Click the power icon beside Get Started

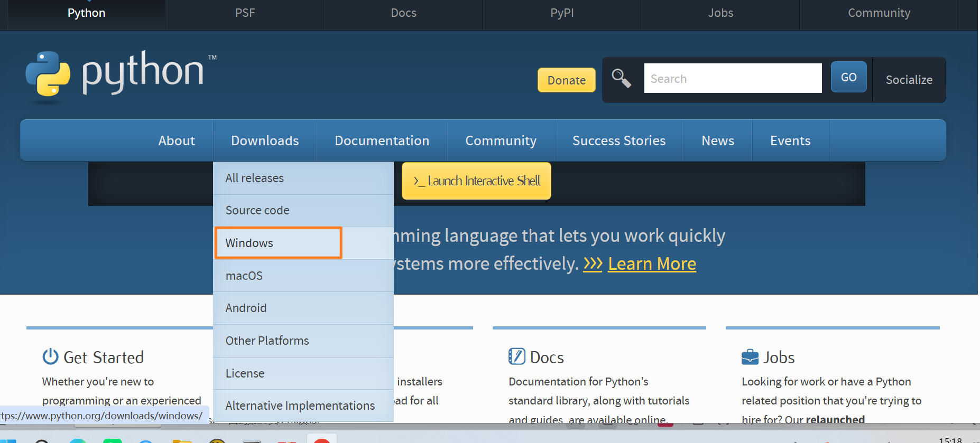tap(50, 356)
